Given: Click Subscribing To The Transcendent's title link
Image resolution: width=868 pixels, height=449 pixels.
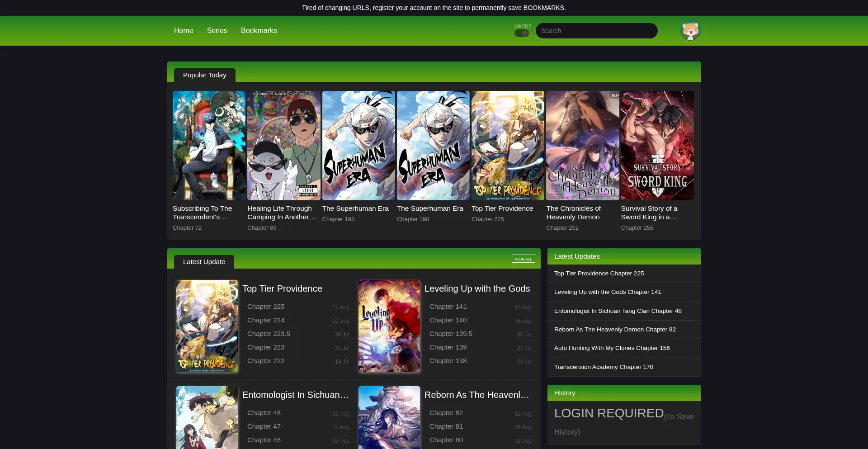Looking at the screenshot, I should pos(203,213).
